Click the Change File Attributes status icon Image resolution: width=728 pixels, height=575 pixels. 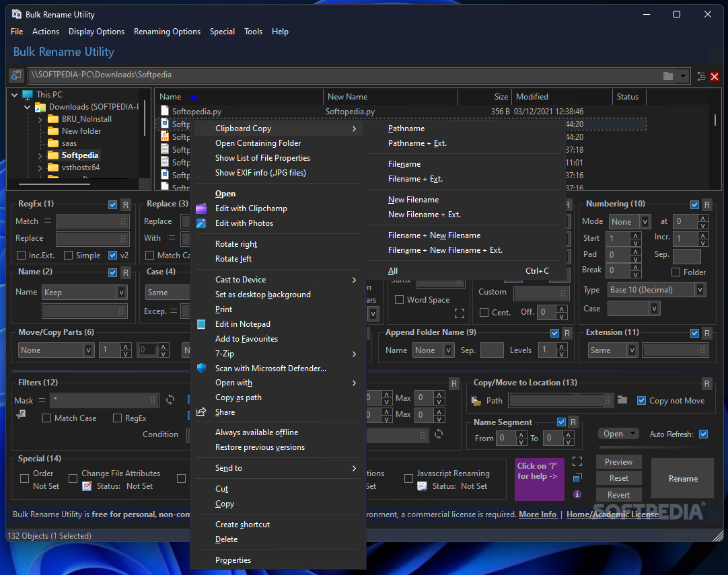tap(87, 486)
